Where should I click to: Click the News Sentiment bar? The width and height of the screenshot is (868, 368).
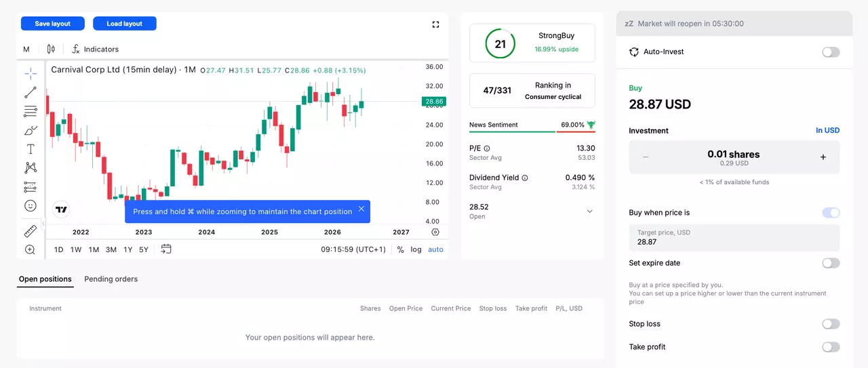coord(532,131)
